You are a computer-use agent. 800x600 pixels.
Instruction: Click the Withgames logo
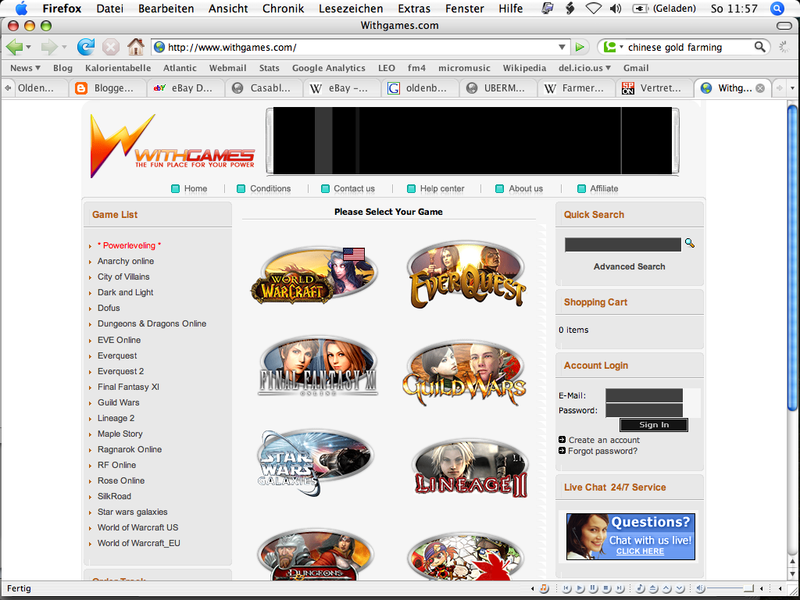coord(171,146)
